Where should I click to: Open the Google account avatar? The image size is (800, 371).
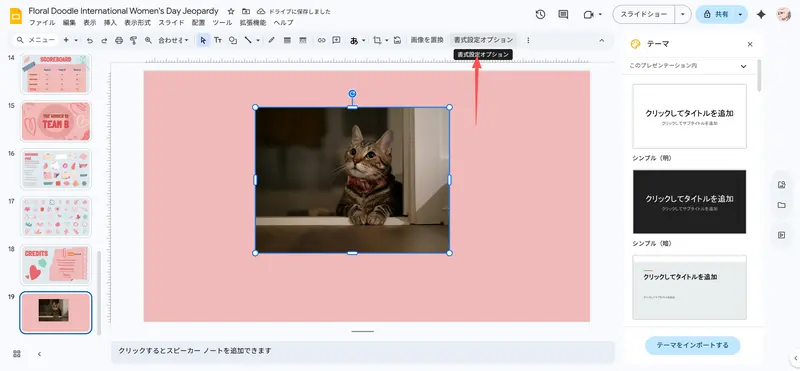(x=783, y=15)
